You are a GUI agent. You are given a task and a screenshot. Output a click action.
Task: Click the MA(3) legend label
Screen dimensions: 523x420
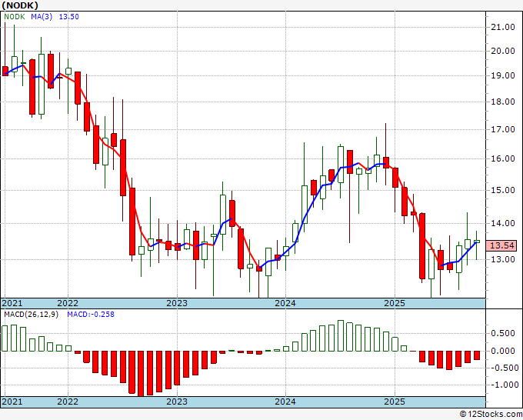point(42,17)
